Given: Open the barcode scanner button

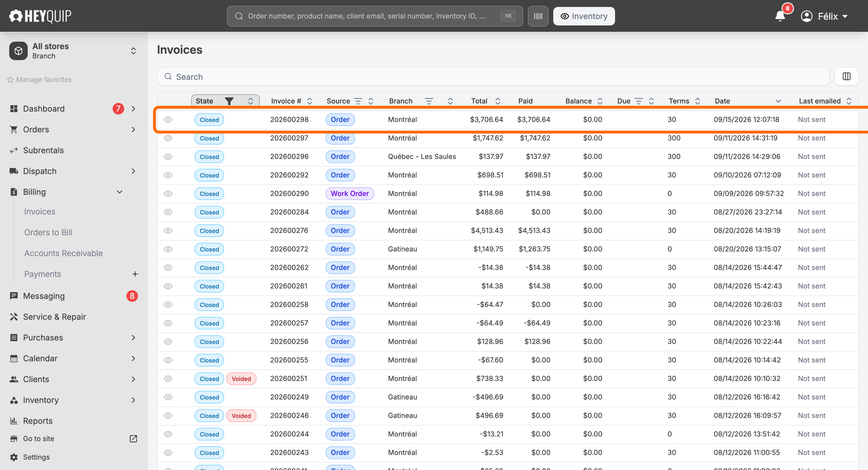Looking at the screenshot, I should click(538, 16).
